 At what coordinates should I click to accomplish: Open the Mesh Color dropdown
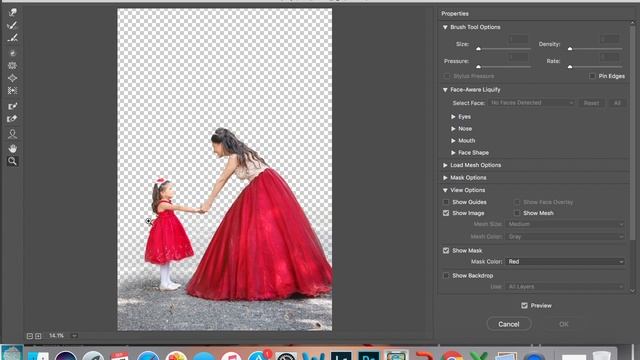[x=565, y=237]
